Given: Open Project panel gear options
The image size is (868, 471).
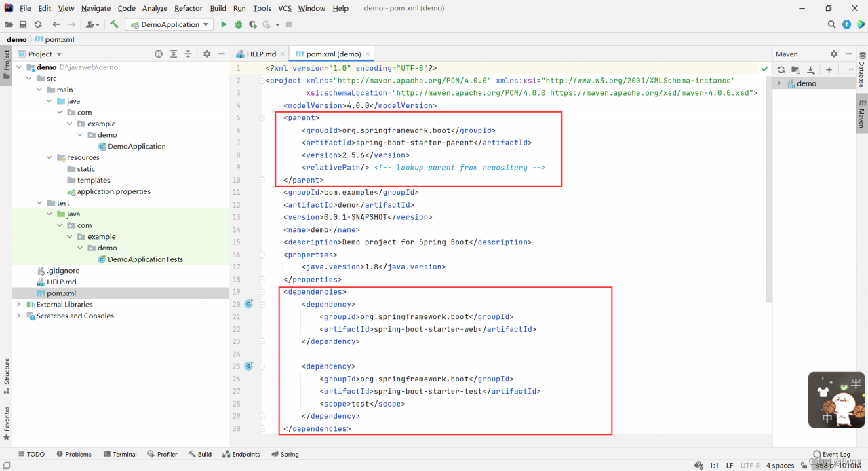Looking at the screenshot, I should tap(207, 54).
